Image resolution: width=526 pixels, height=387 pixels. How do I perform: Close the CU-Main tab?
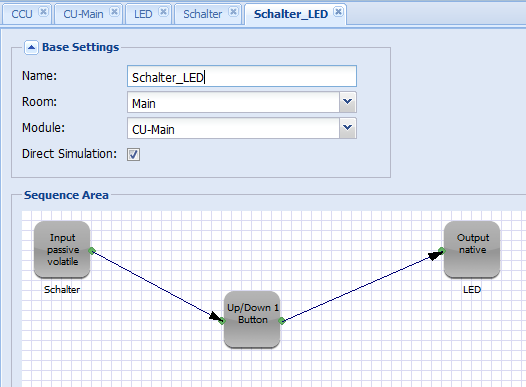pos(114,12)
